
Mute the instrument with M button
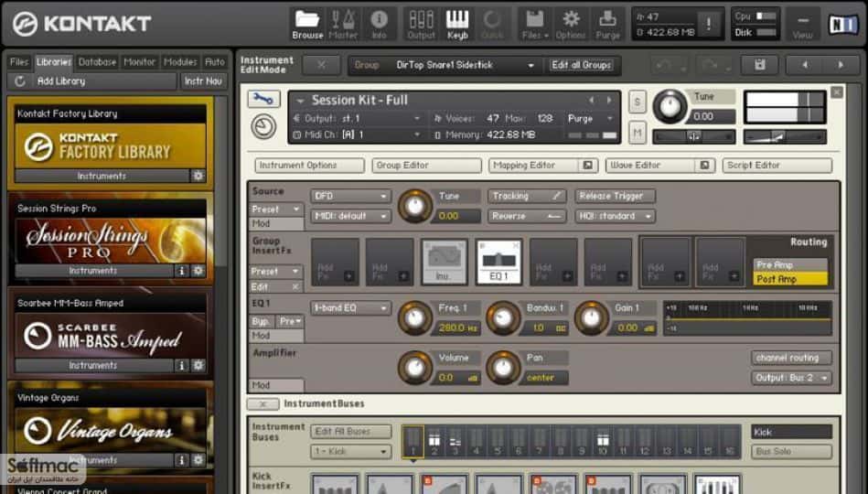638,133
